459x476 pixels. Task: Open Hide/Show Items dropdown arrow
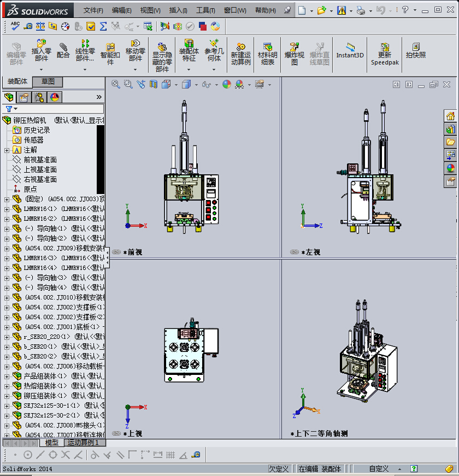coord(216,85)
